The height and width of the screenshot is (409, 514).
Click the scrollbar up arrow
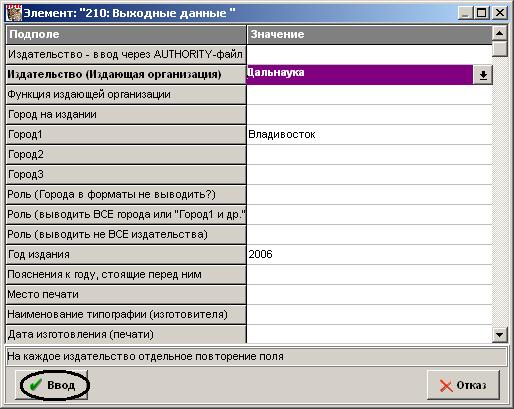(499, 33)
